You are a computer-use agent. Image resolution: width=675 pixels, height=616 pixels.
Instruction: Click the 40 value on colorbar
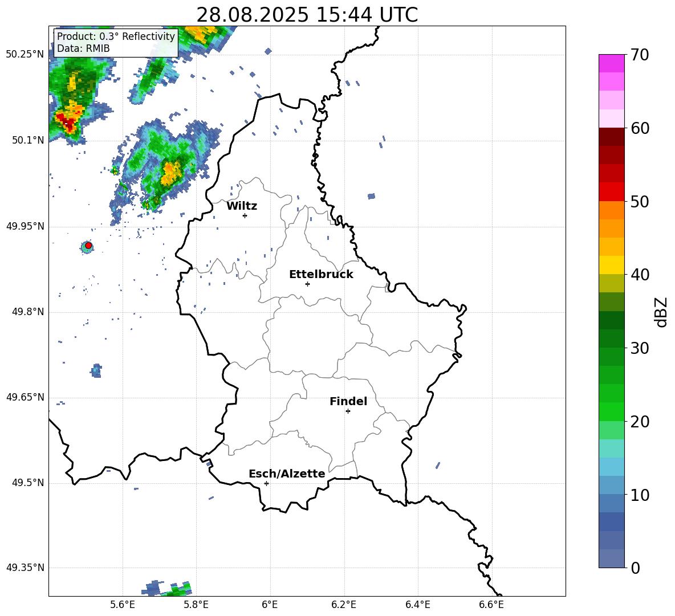(x=640, y=275)
